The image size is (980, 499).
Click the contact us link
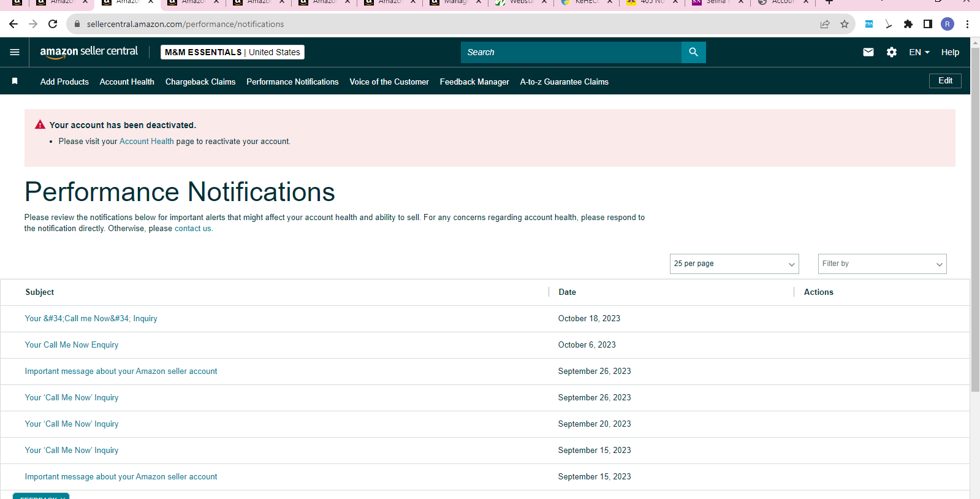pyautogui.click(x=193, y=229)
